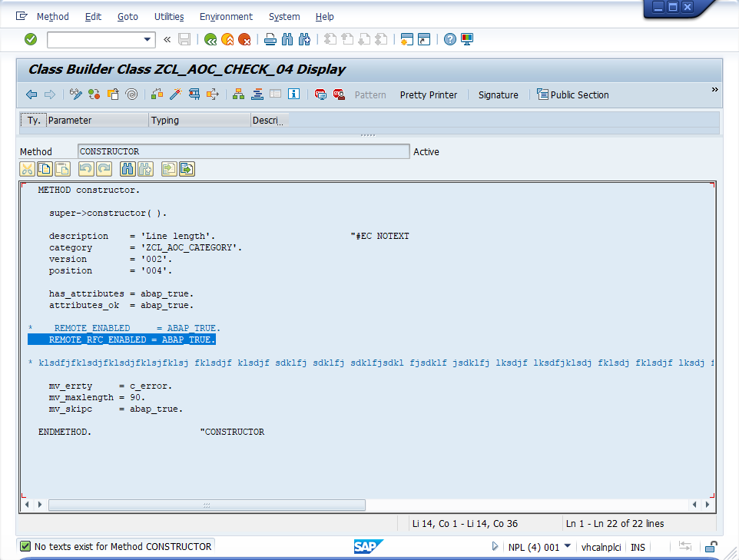Viewport: 739px width, 560px height.
Task: Click the blue Information icon
Action: [293, 94]
